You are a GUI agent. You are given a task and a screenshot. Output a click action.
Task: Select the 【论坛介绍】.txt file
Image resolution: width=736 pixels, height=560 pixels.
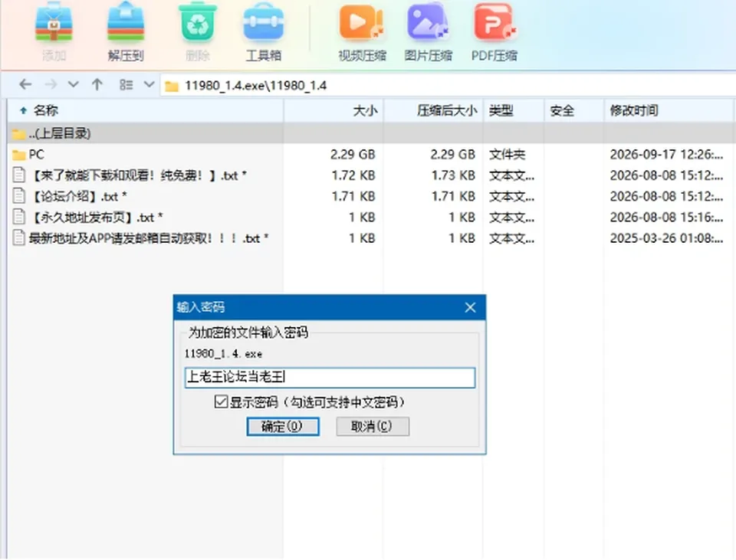pyautogui.click(x=371, y=196)
